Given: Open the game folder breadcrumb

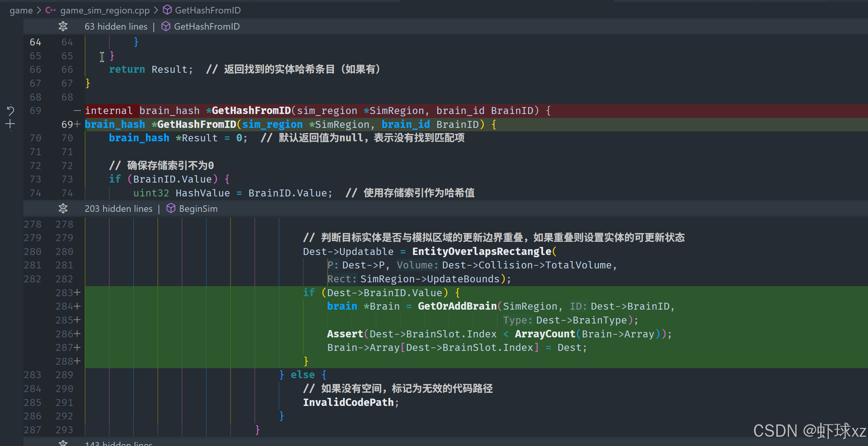Looking at the screenshot, I should (x=21, y=10).
